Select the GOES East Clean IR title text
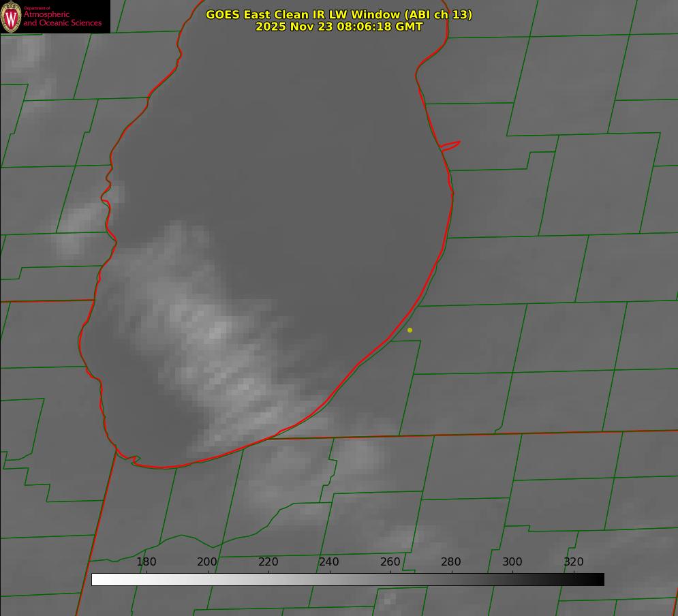The image size is (678, 616). pyautogui.click(x=339, y=14)
